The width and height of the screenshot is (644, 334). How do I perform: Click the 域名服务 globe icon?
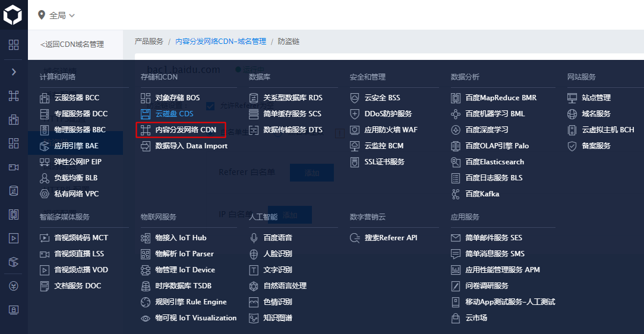click(x=572, y=114)
